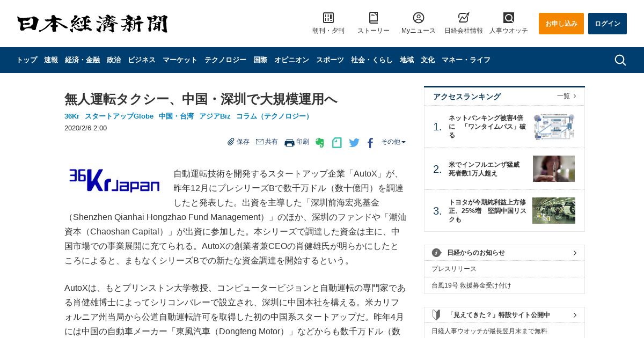Open 政治 navigation item
Screen dimensions: 644x338
pyautogui.click(x=114, y=60)
